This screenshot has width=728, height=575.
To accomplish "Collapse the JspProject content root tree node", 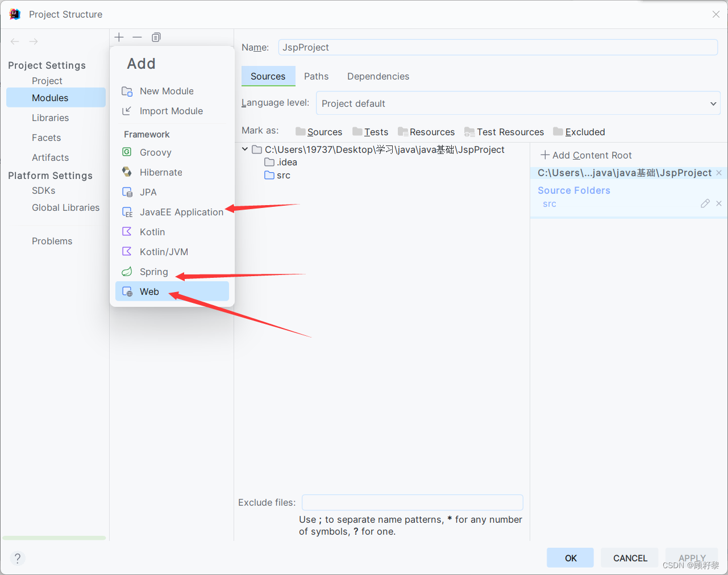I will pos(245,149).
